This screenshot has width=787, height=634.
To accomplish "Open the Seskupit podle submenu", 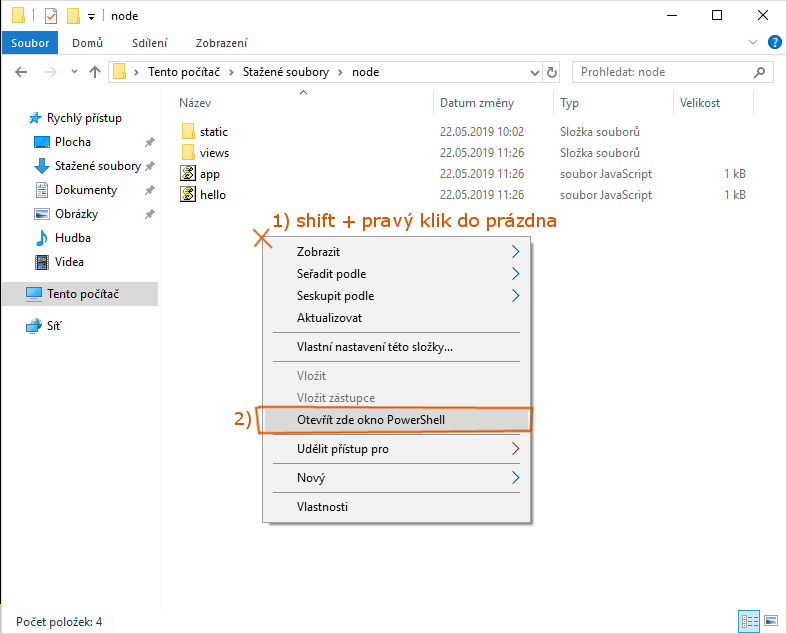I will click(397, 296).
